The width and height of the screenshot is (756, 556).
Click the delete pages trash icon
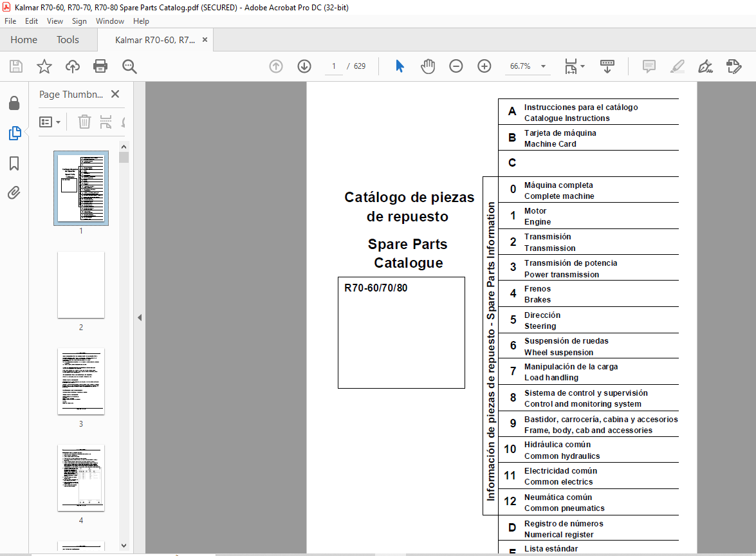(x=84, y=122)
